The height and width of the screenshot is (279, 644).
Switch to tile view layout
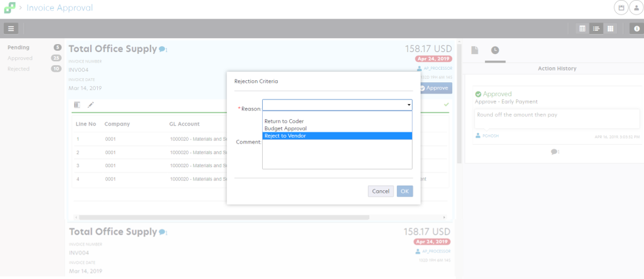point(610,28)
